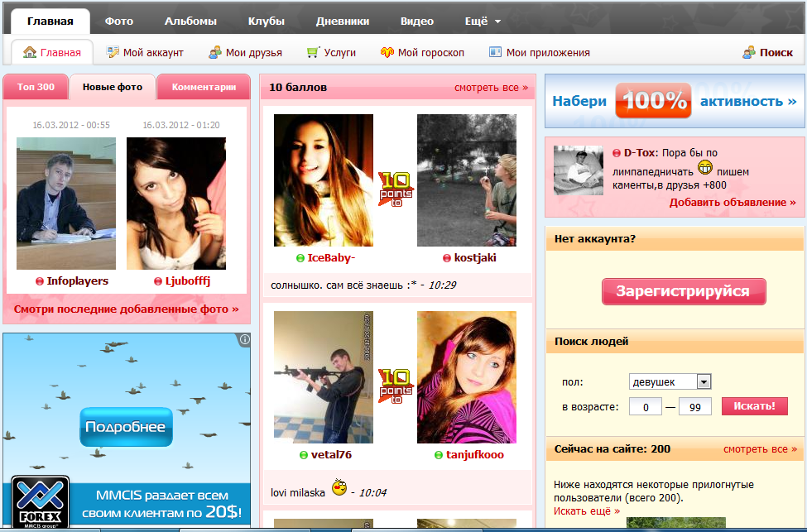Click the Мой аккаунт icon

113,52
